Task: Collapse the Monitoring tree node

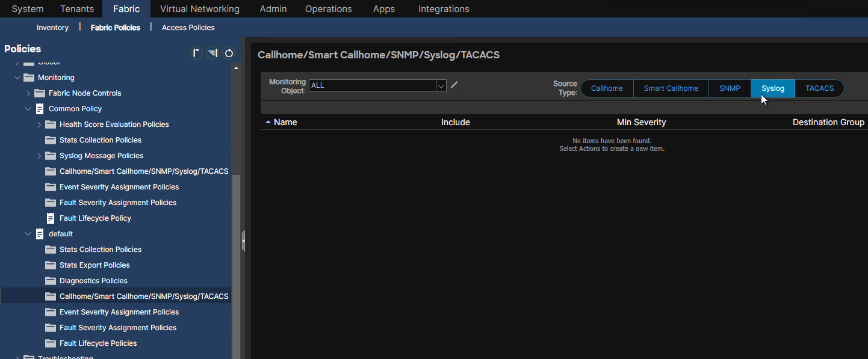Action: (17, 78)
